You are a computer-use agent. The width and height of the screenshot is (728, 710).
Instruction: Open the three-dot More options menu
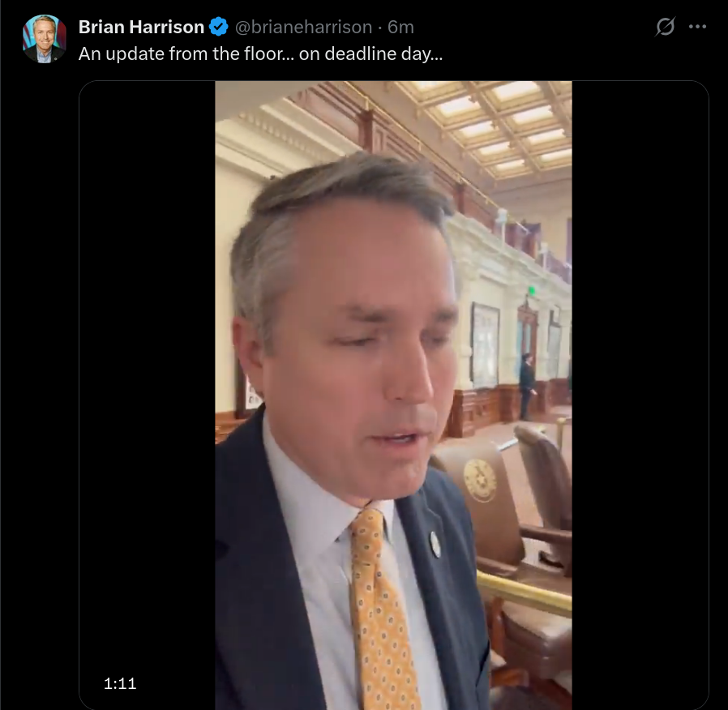(x=697, y=27)
